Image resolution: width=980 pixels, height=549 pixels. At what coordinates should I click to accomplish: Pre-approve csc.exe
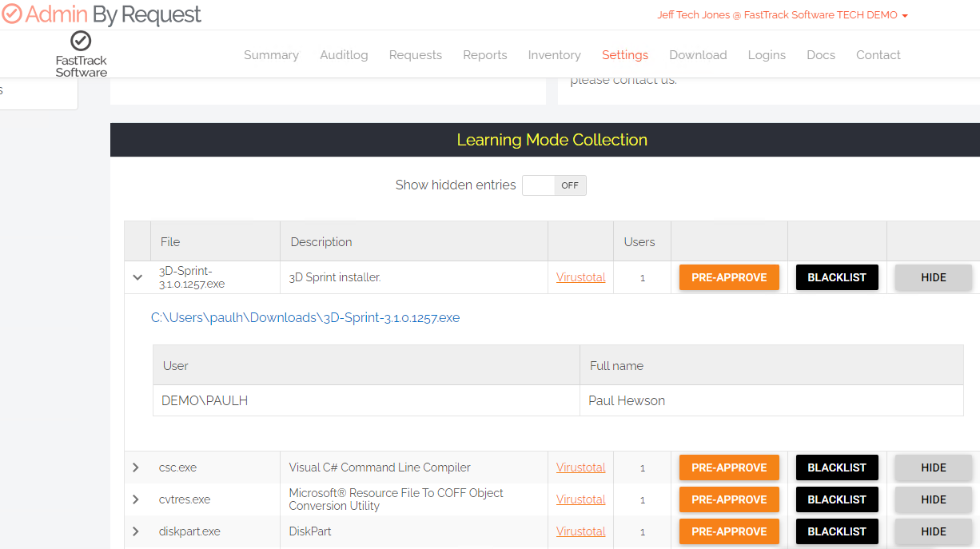(729, 467)
